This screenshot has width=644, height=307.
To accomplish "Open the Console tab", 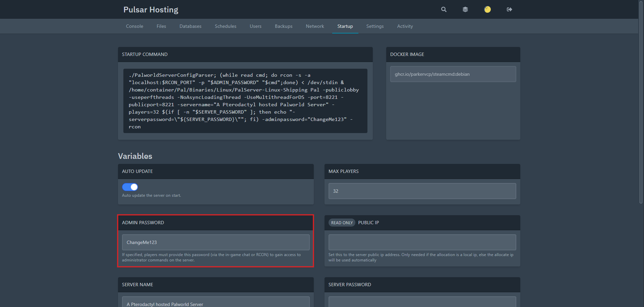I will tap(134, 26).
